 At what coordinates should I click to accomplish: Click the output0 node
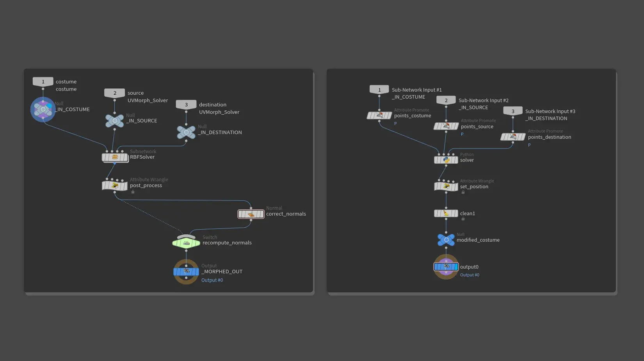pos(446,267)
